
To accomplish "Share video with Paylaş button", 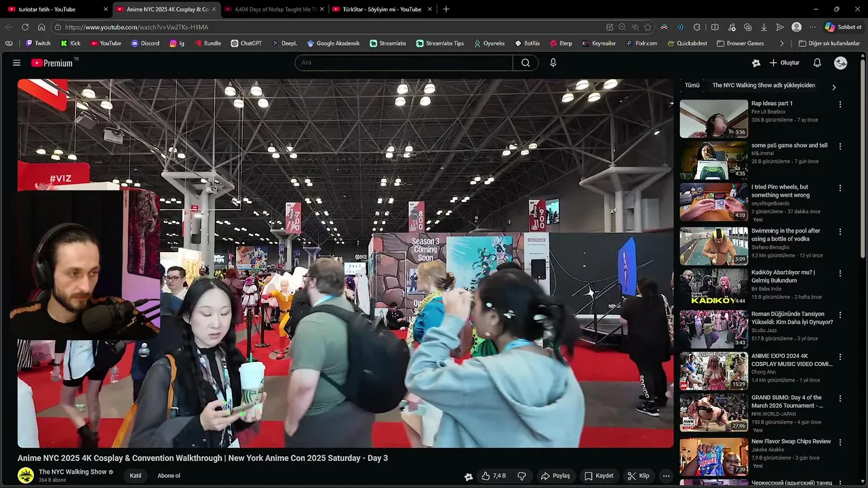I will click(x=555, y=476).
